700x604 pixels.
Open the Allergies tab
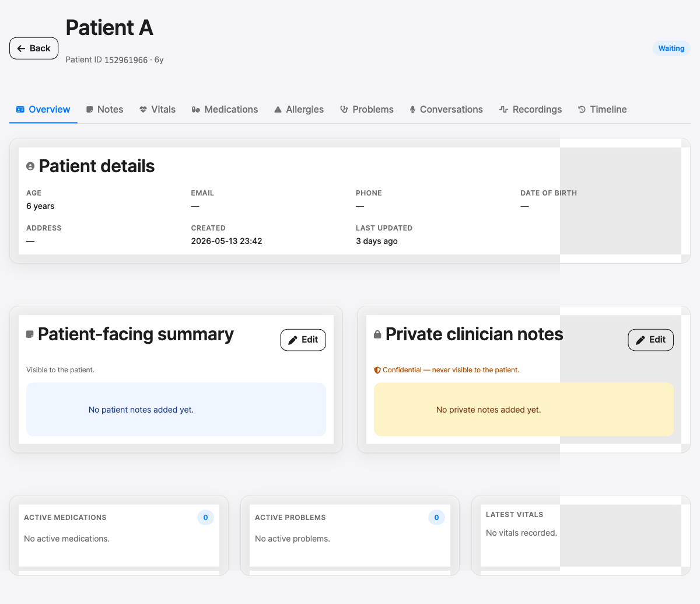tap(299, 109)
